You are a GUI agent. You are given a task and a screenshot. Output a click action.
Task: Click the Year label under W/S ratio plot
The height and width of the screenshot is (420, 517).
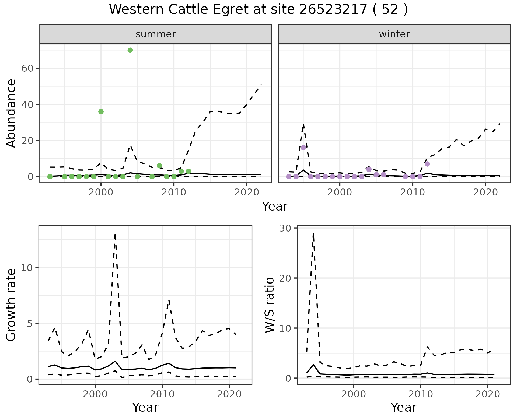click(x=404, y=407)
